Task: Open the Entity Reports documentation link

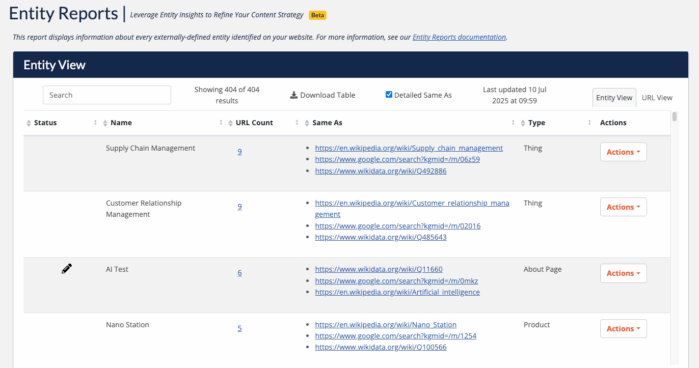Action: (x=459, y=37)
